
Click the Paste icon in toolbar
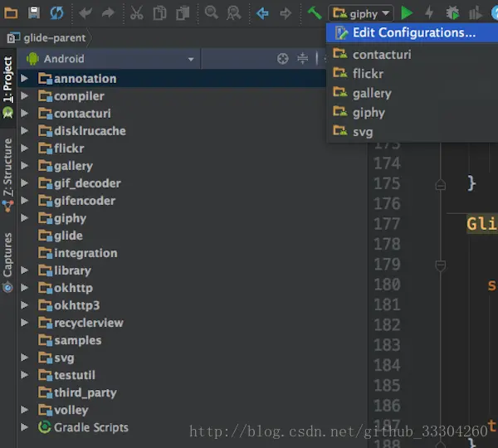(183, 13)
